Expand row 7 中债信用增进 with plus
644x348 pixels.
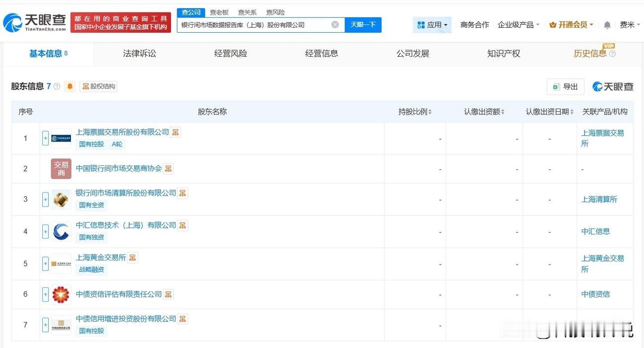coord(45,325)
